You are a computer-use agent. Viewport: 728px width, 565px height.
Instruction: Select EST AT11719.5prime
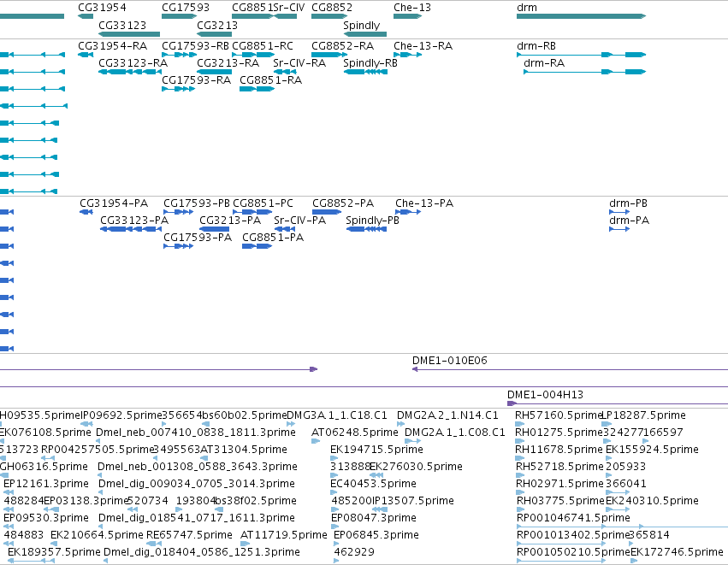point(284,535)
